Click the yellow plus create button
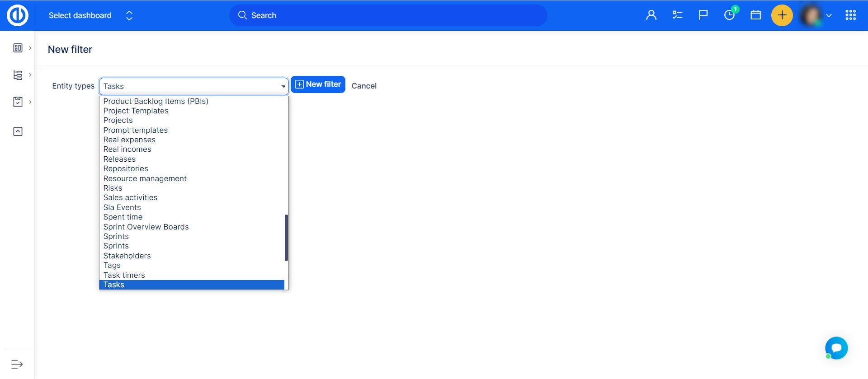Image resolution: width=868 pixels, height=379 pixels. (782, 15)
